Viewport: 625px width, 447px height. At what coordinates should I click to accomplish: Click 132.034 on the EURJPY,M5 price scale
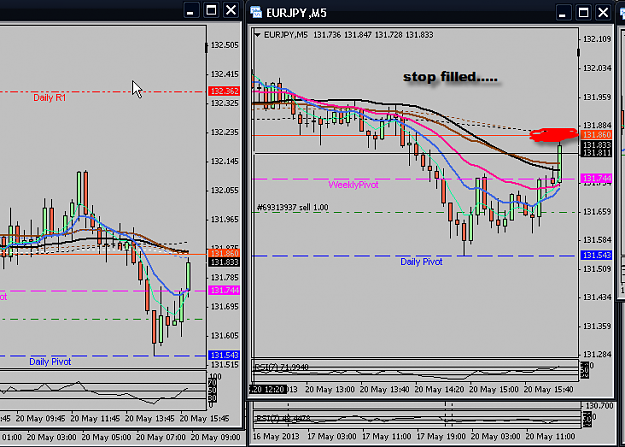(x=597, y=68)
